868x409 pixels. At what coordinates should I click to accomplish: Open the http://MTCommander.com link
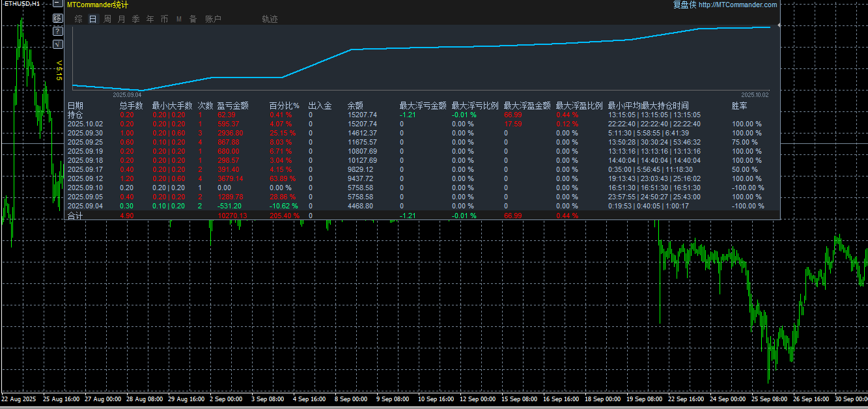pos(738,5)
